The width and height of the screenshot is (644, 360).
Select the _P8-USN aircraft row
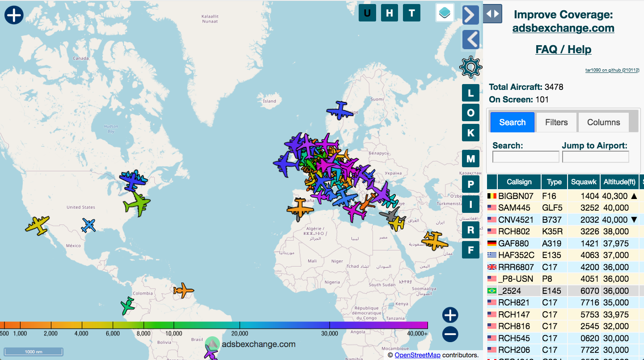[x=565, y=279]
